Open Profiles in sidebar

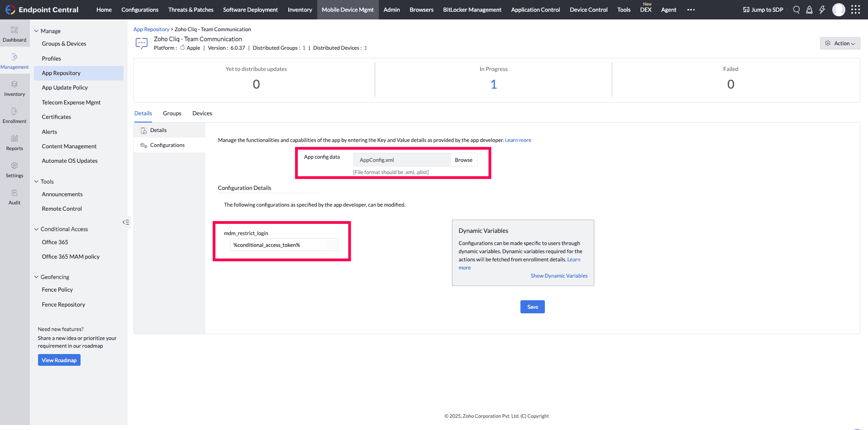click(51, 59)
